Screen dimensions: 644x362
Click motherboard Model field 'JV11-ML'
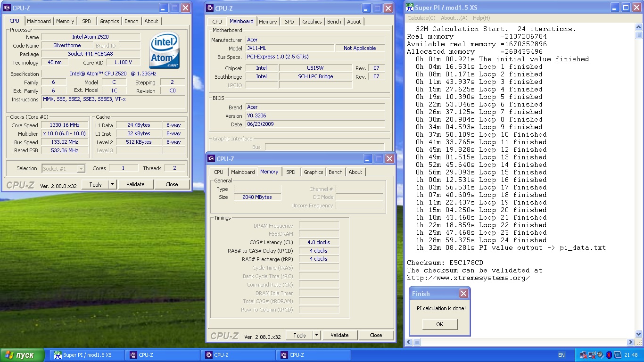[x=290, y=48]
